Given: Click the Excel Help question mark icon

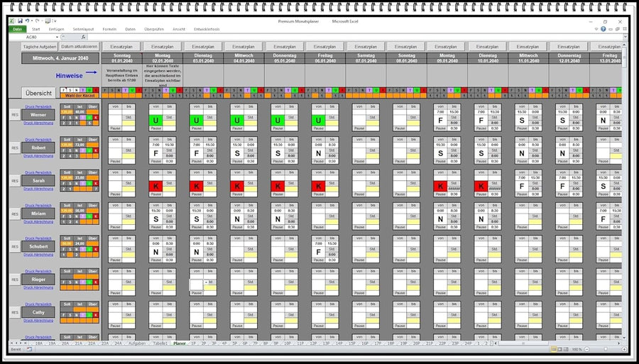Looking at the screenshot, I should click(603, 29).
